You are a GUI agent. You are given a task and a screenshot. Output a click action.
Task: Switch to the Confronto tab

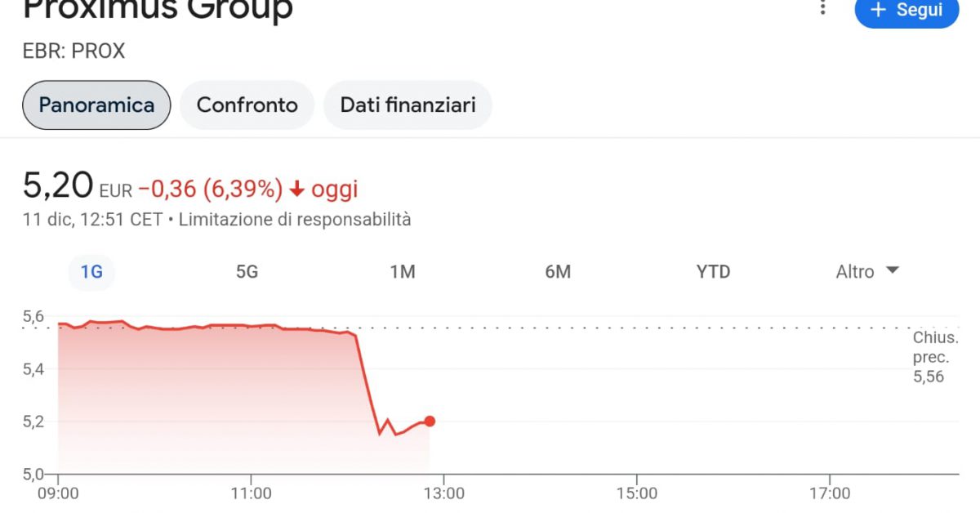tap(247, 105)
